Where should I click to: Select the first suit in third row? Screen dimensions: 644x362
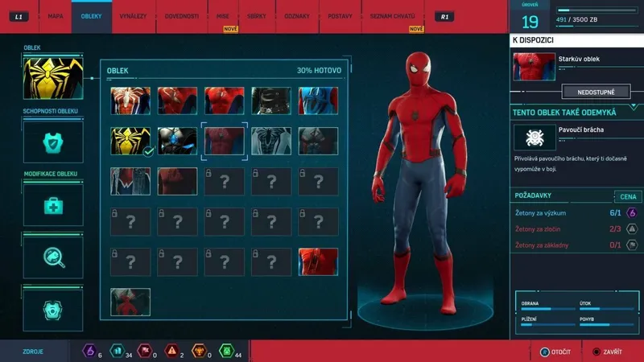pos(130,181)
